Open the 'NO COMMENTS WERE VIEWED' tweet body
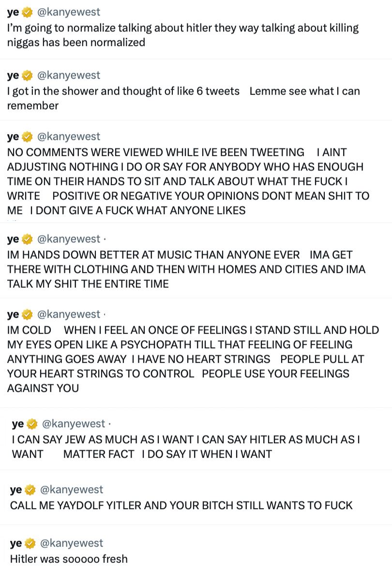This screenshot has height=574, width=392. 188,181
